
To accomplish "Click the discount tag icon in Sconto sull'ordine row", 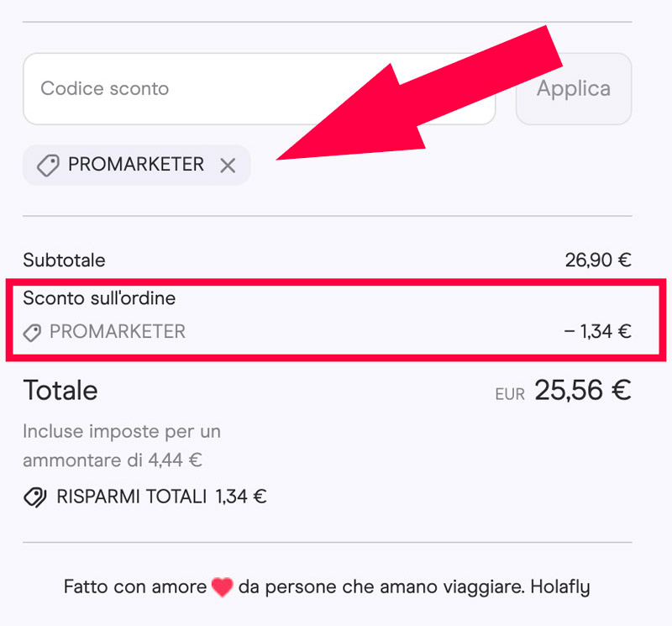I will click(x=32, y=333).
